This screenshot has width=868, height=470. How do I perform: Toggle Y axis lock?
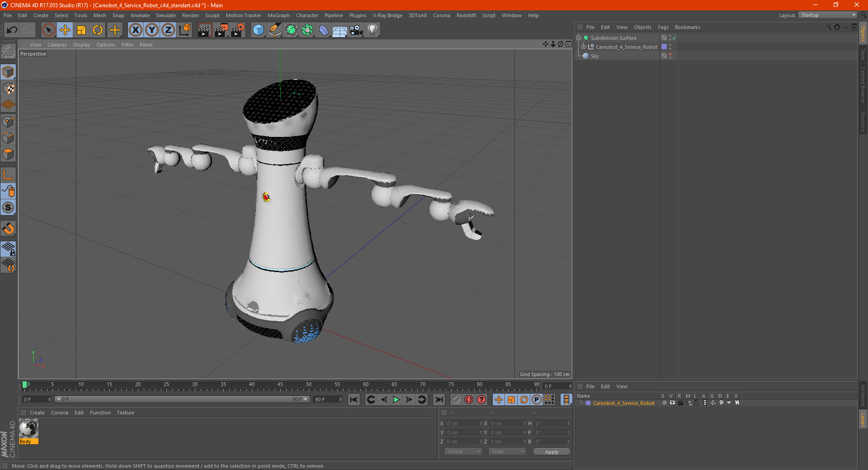(x=152, y=30)
